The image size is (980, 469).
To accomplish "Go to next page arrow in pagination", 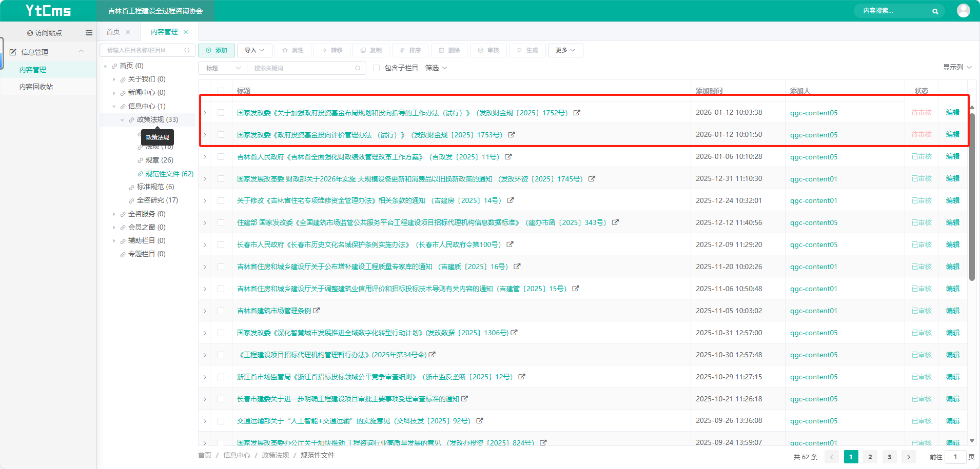I will 909,457.
